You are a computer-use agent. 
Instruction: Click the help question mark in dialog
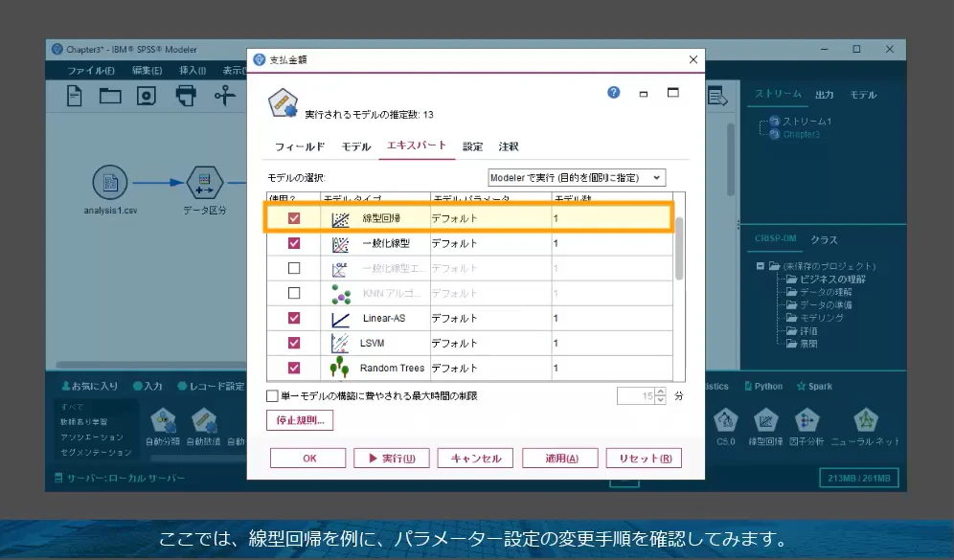[613, 93]
